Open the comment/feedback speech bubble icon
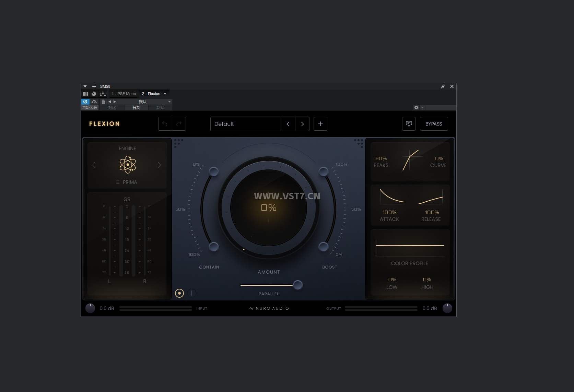This screenshot has height=392, width=574. tap(409, 124)
